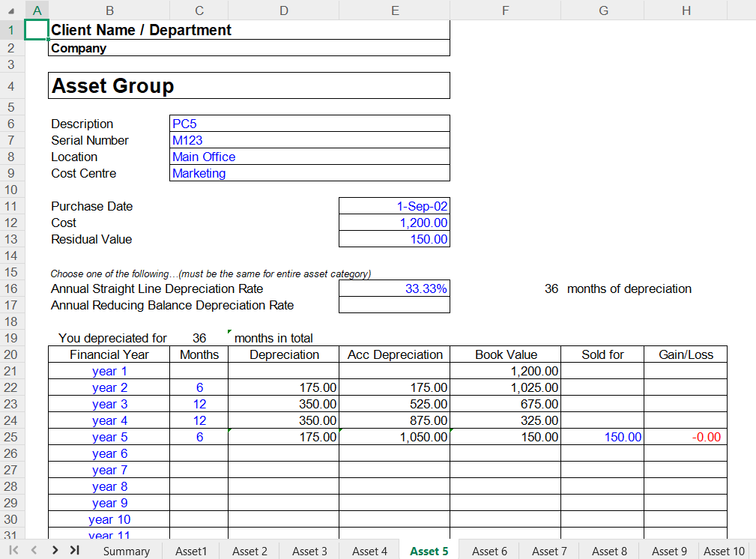
Task: Select the year 1 cell
Action: pyautogui.click(x=109, y=371)
